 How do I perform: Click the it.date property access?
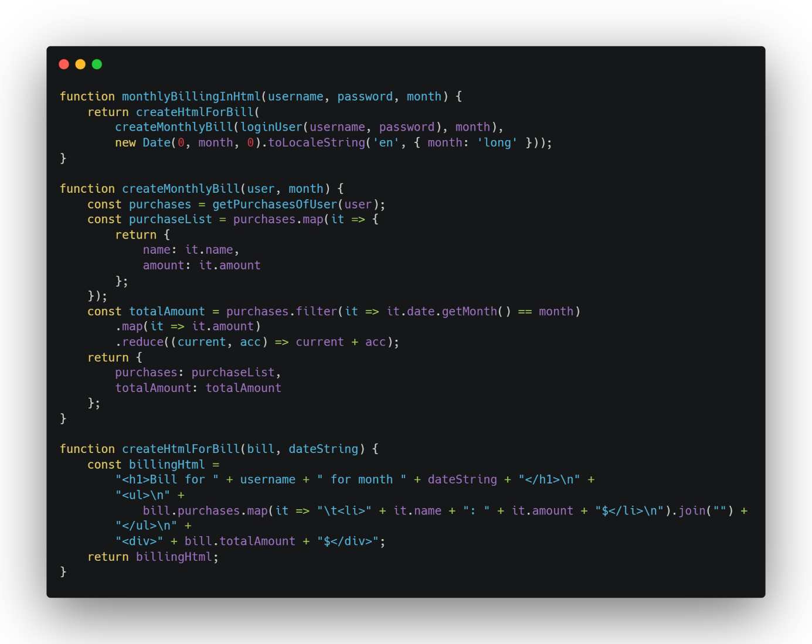pos(410,311)
